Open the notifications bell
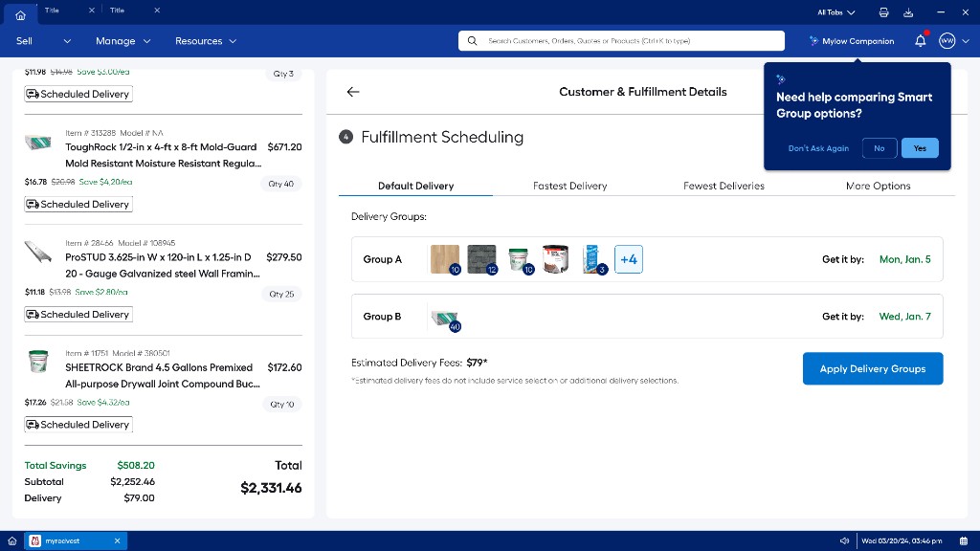Image resolution: width=980 pixels, height=551 pixels. 921,41
